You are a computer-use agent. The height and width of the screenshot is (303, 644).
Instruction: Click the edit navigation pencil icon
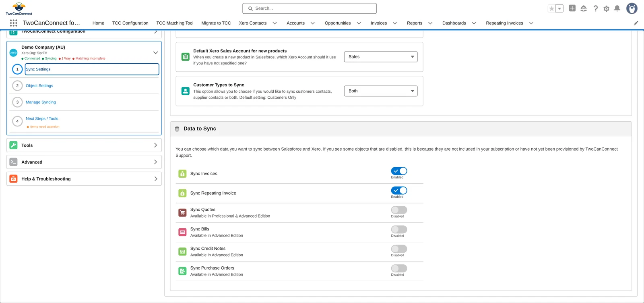coord(636,23)
